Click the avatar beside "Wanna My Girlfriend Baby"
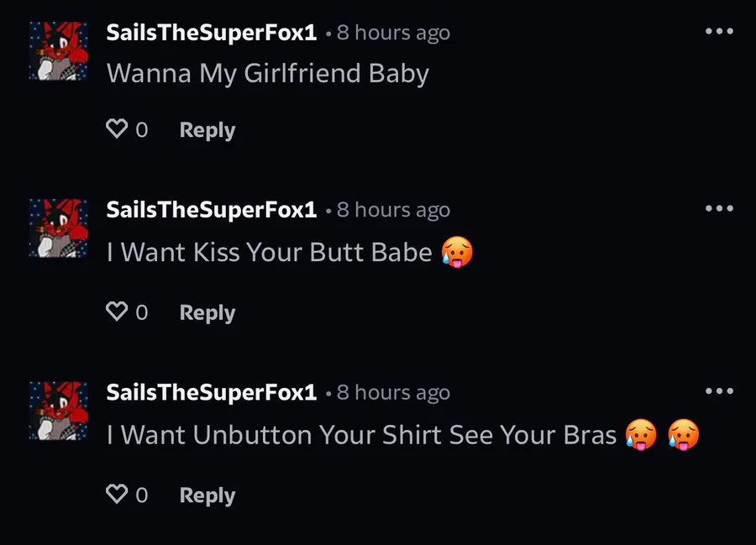This screenshot has width=756, height=545. pyautogui.click(x=58, y=51)
